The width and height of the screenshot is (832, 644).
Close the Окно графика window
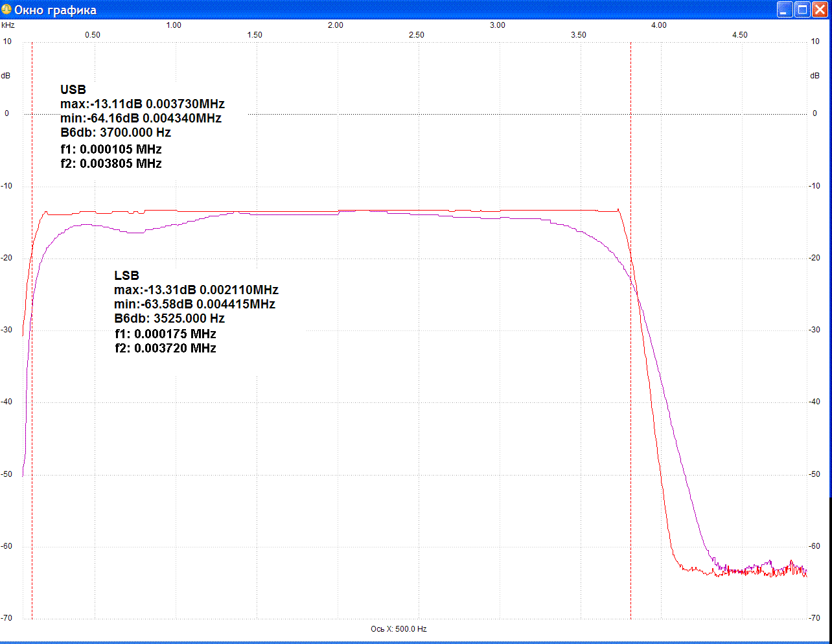[x=820, y=10]
